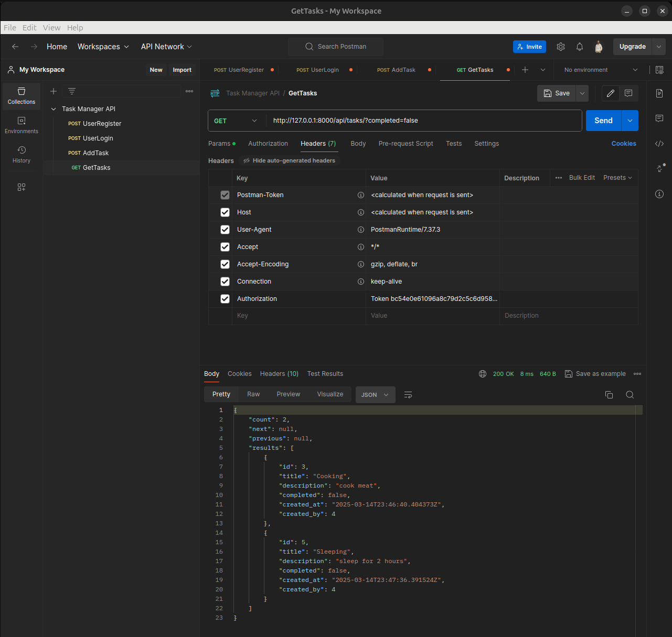
Task: Open the request Body tab
Action: point(358,144)
